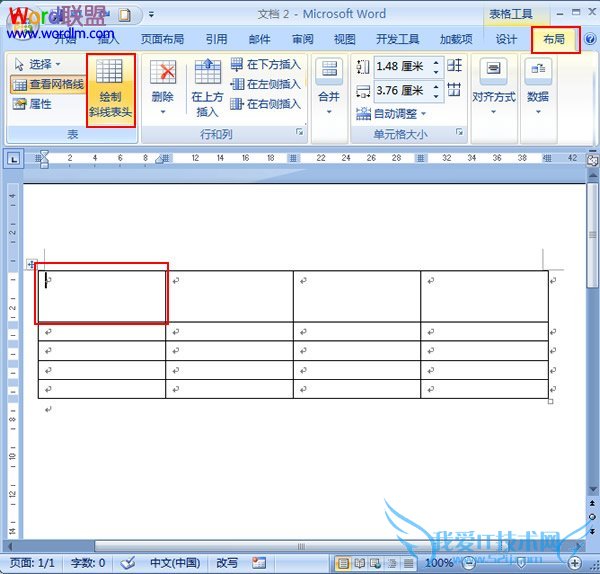The width and height of the screenshot is (600, 574).
Task: Click the 100% zoom level button
Action: [439, 563]
